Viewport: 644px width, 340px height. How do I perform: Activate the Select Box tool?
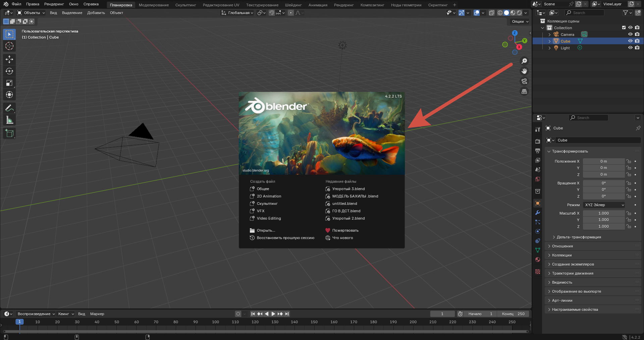[x=9, y=34]
